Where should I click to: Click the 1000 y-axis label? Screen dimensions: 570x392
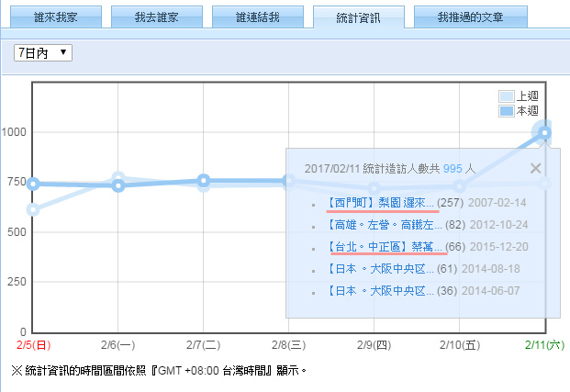(14, 132)
